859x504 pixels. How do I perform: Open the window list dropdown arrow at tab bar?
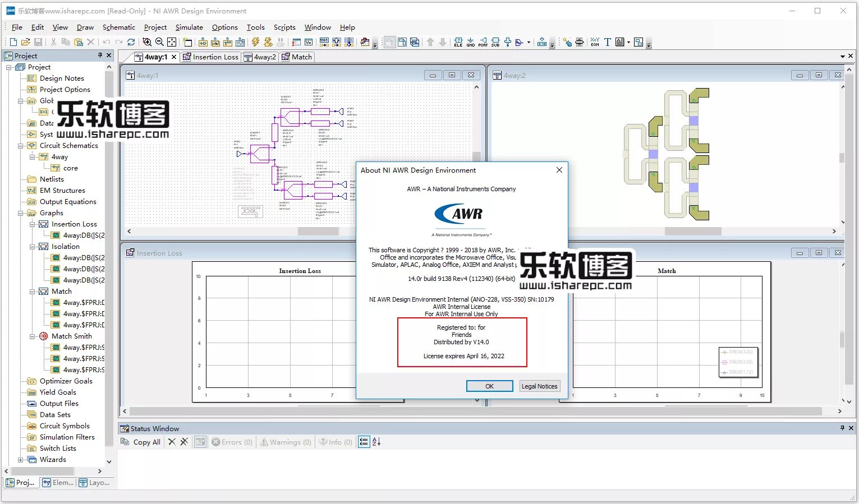(842, 56)
